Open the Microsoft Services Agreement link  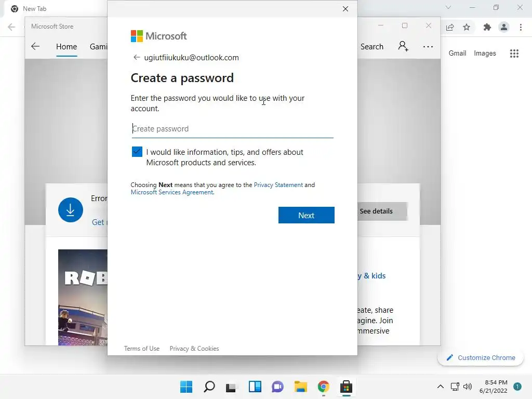[x=172, y=192]
